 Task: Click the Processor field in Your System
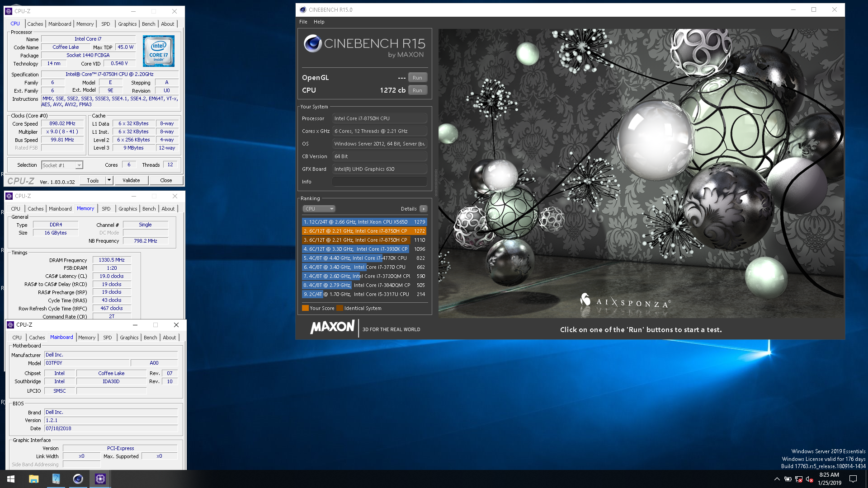coord(380,118)
